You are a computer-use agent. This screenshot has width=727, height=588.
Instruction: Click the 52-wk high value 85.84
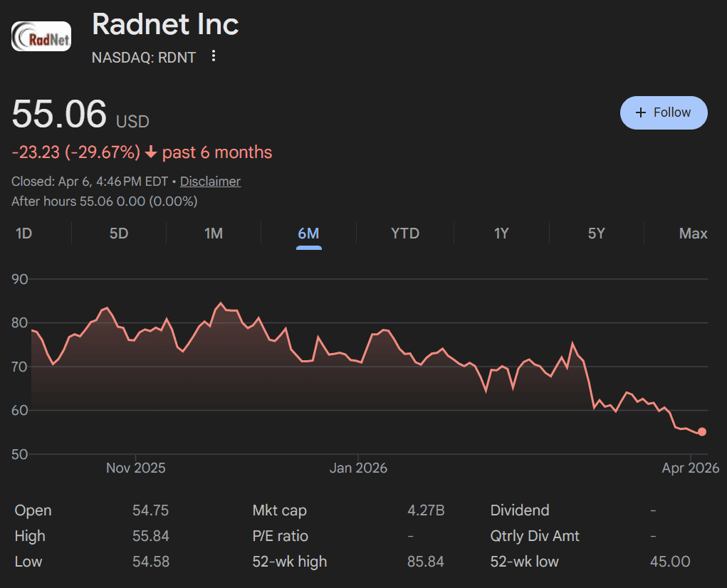coord(425,562)
